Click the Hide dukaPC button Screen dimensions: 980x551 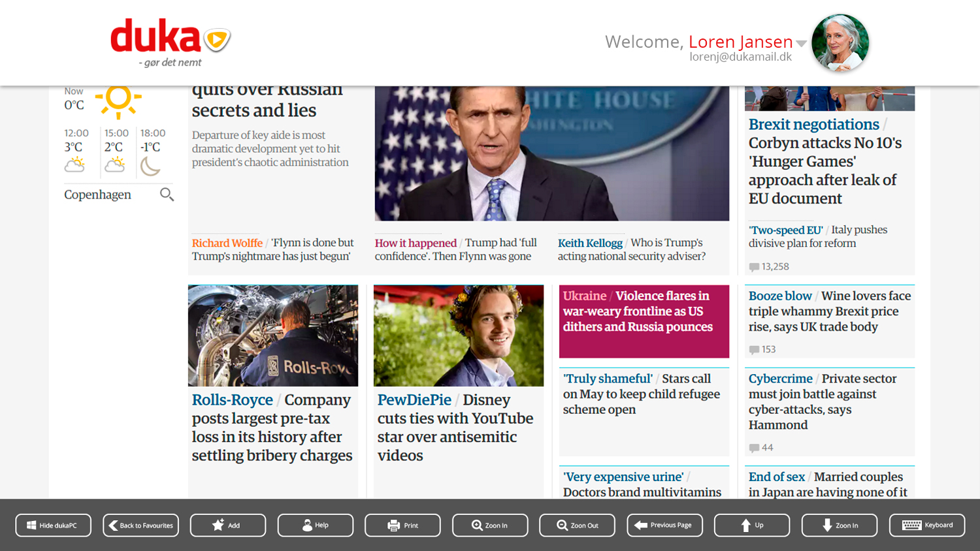point(54,525)
